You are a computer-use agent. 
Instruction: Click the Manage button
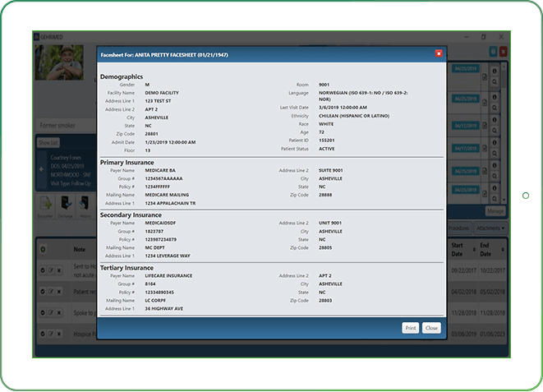(495, 210)
